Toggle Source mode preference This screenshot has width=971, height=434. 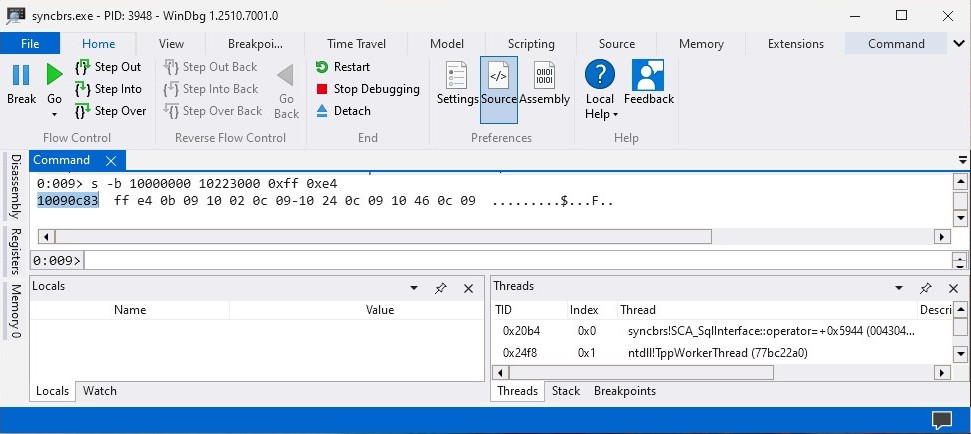click(x=498, y=84)
